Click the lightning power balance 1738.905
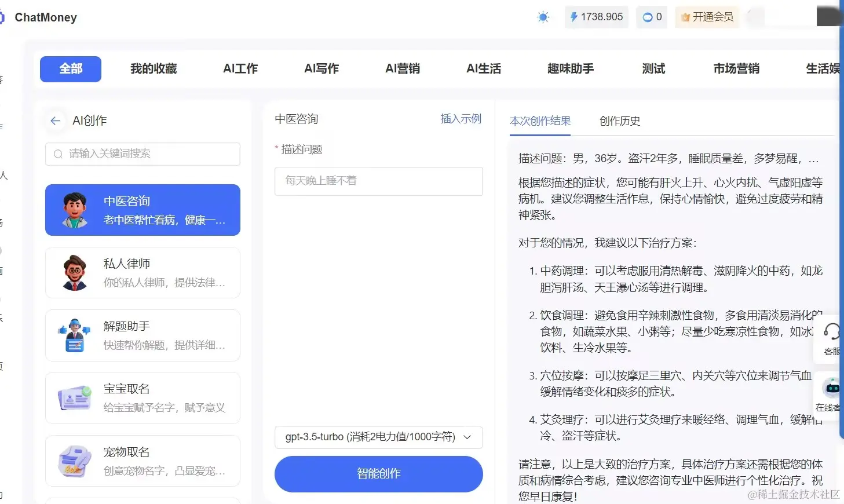844x504 pixels. [597, 17]
